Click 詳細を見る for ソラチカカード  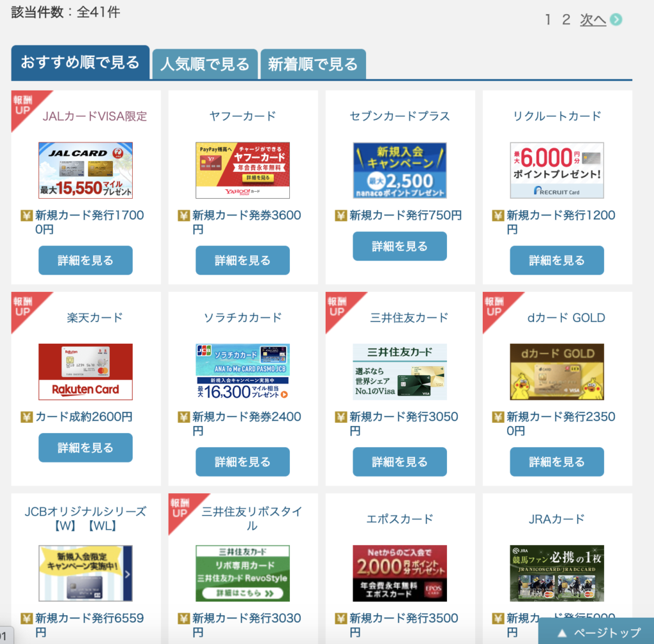[x=243, y=462]
